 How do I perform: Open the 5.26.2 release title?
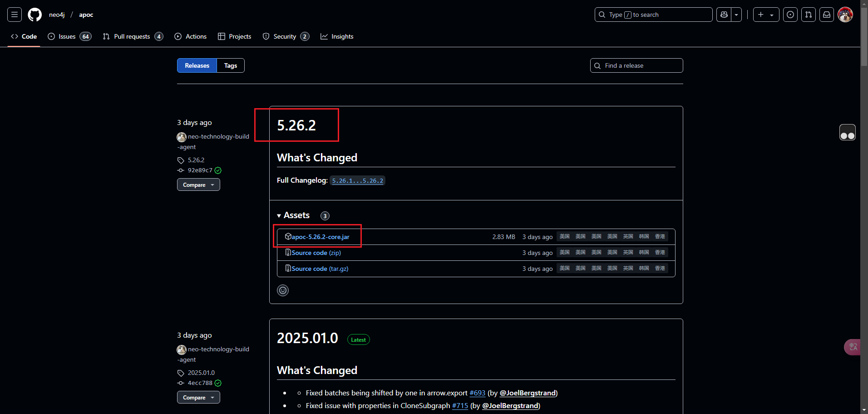[x=296, y=125]
